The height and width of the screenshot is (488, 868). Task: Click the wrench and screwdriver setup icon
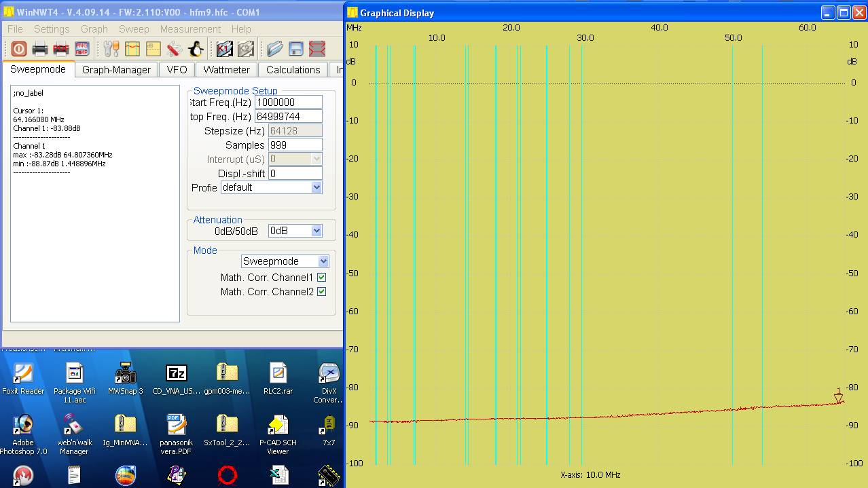click(x=111, y=49)
